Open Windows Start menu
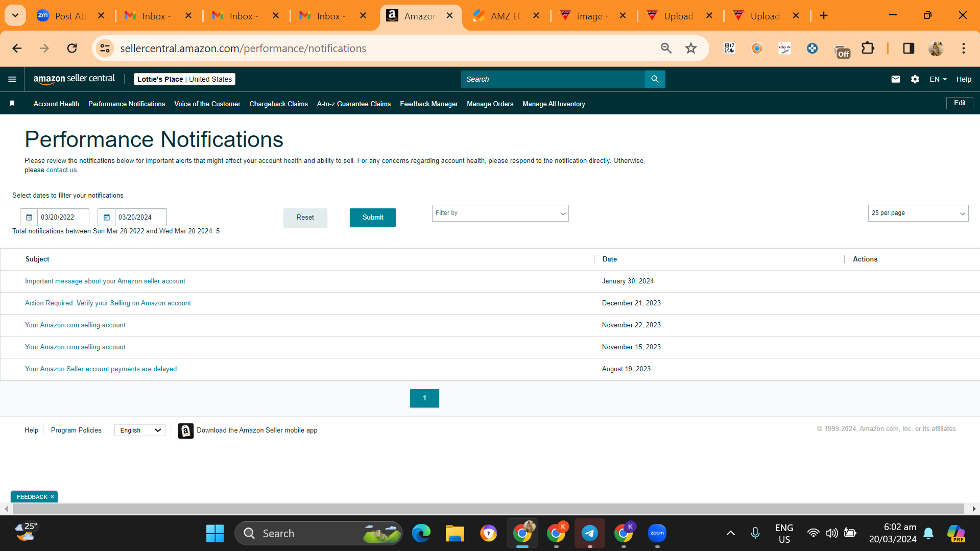The height and width of the screenshot is (551, 980). point(215,533)
